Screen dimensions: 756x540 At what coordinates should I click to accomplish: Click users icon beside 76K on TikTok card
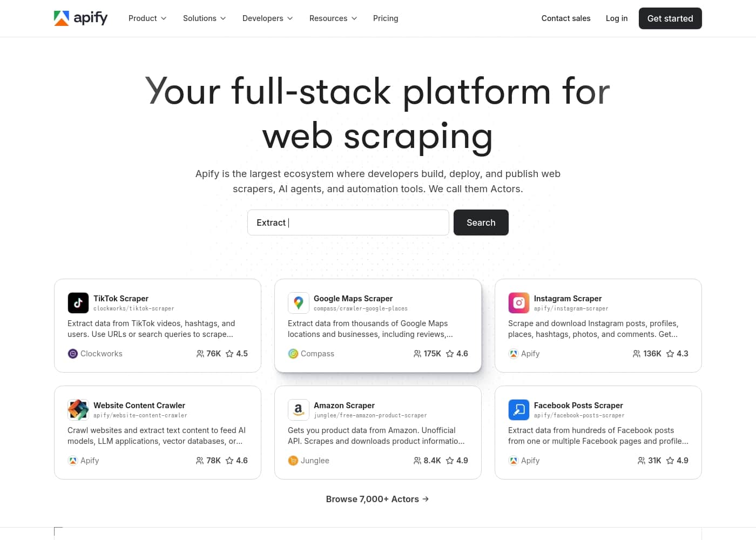tap(200, 354)
